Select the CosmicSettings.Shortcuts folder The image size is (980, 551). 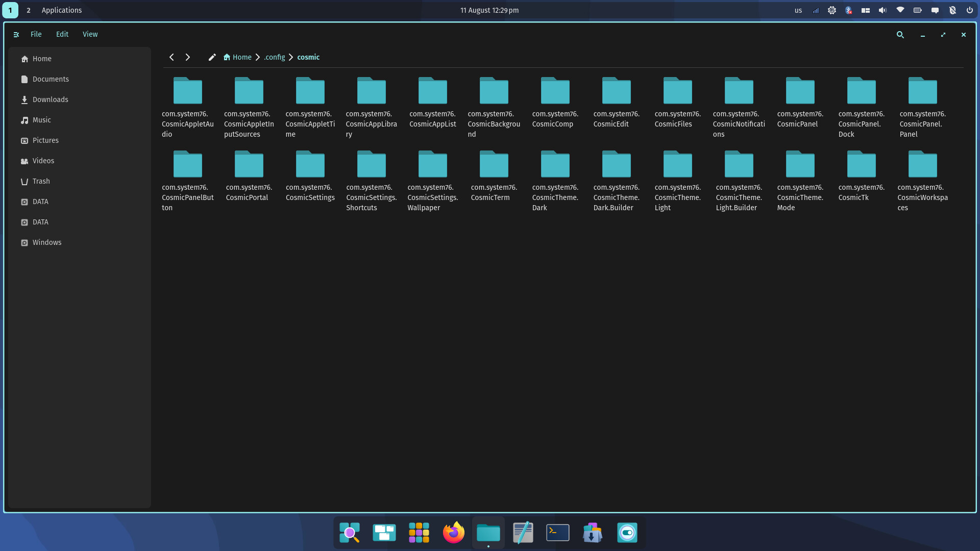pyautogui.click(x=372, y=181)
